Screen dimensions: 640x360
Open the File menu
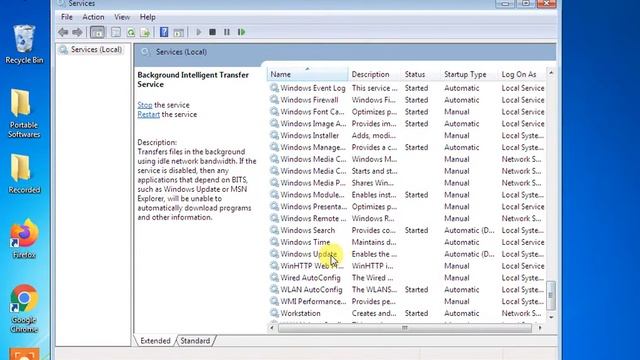coord(67,17)
